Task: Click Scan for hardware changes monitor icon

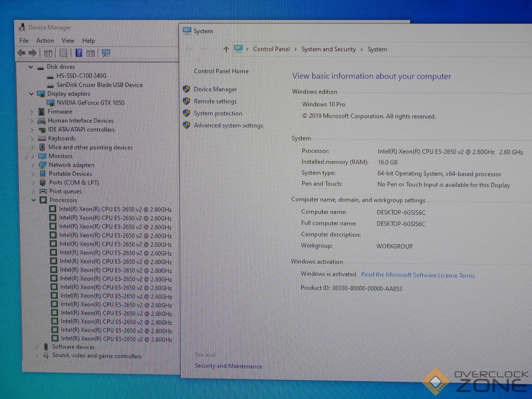Action: tap(106, 53)
